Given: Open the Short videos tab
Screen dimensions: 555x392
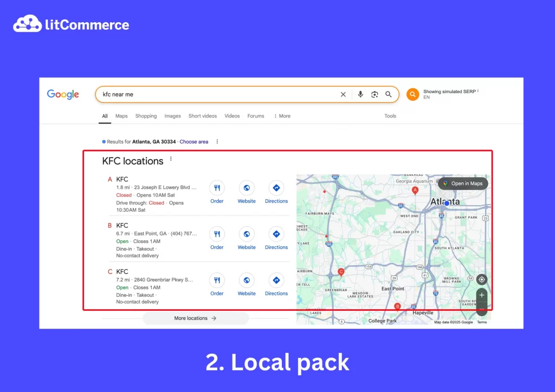Looking at the screenshot, I should [203, 116].
